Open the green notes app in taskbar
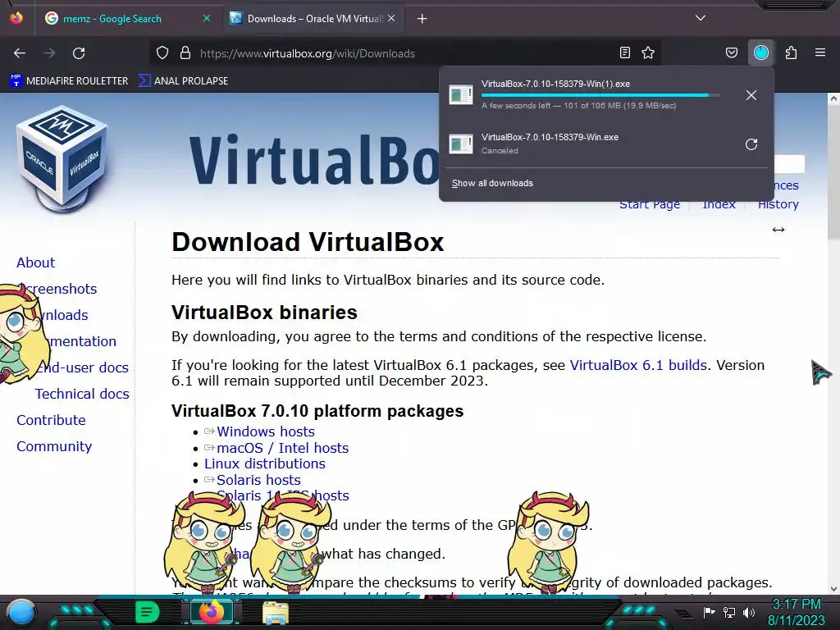This screenshot has width=840, height=630. [147, 612]
